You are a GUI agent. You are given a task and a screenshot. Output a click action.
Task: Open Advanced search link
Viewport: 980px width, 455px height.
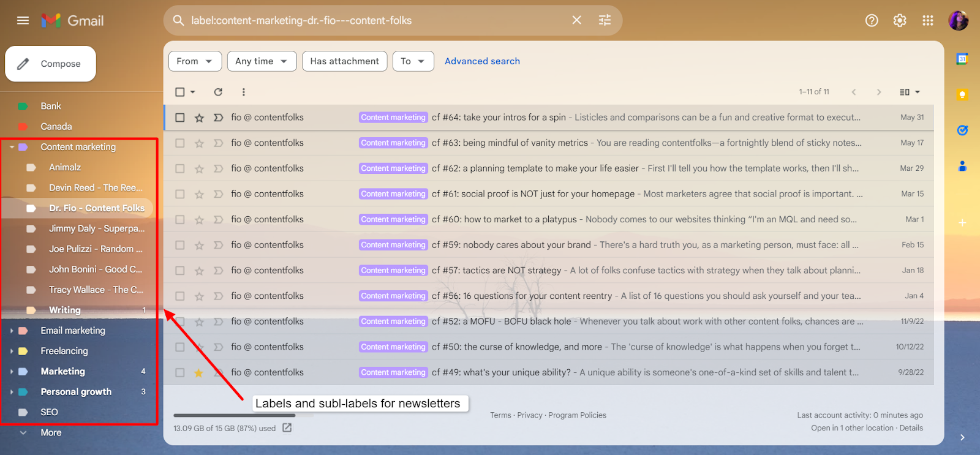tap(482, 61)
